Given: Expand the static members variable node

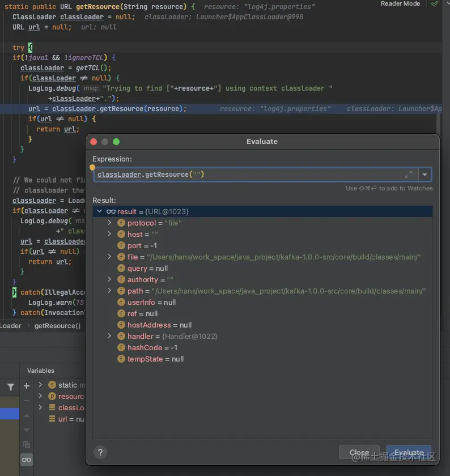Looking at the screenshot, I should (40, 385).
